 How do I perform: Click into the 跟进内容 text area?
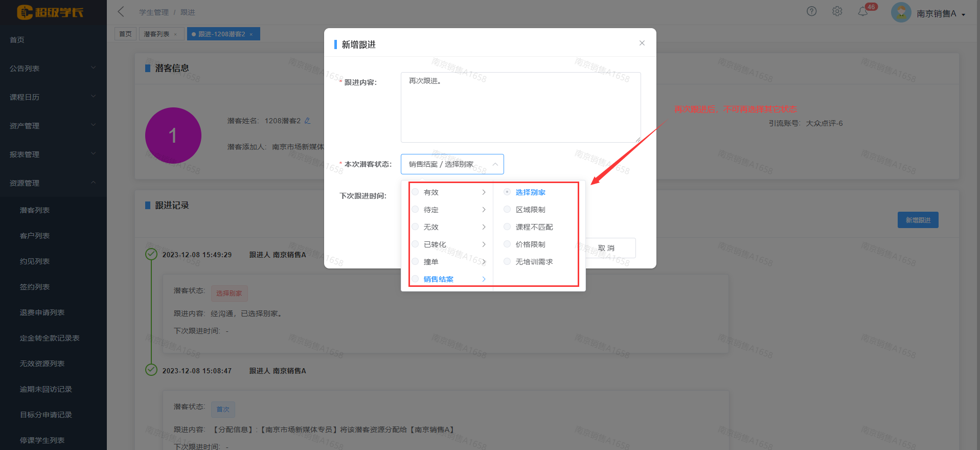point(520,107)
